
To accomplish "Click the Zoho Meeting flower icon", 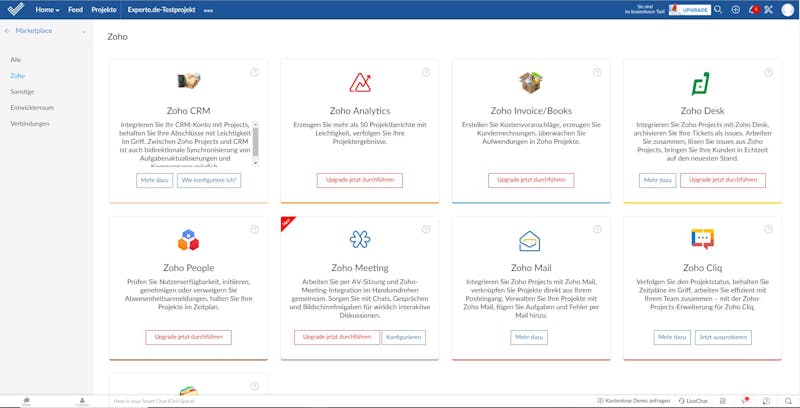I will point(360,239).
